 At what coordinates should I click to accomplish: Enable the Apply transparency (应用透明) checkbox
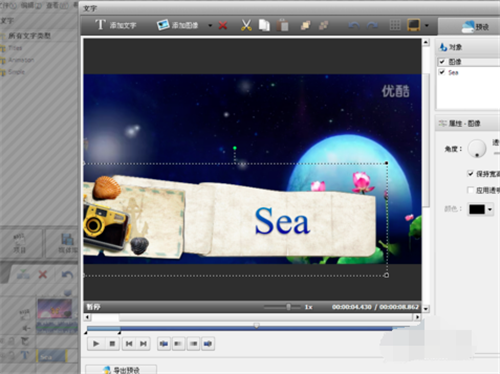coord(470,190)
